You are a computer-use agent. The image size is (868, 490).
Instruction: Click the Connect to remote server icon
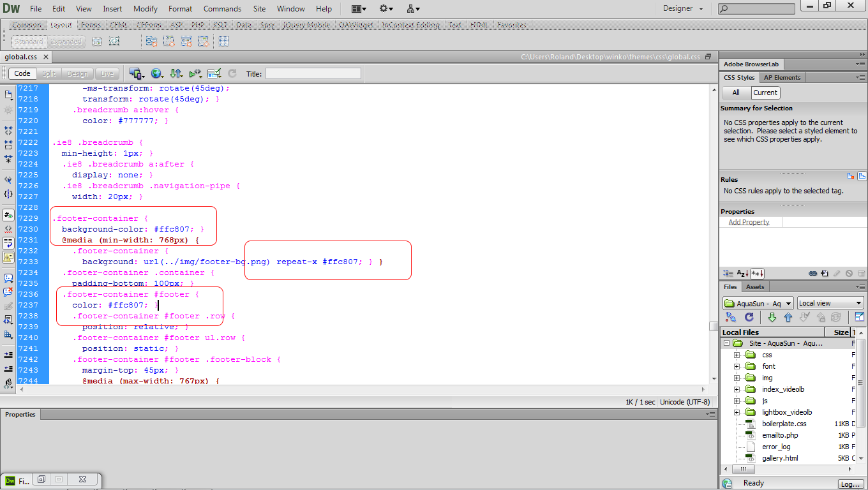point(731,317)
